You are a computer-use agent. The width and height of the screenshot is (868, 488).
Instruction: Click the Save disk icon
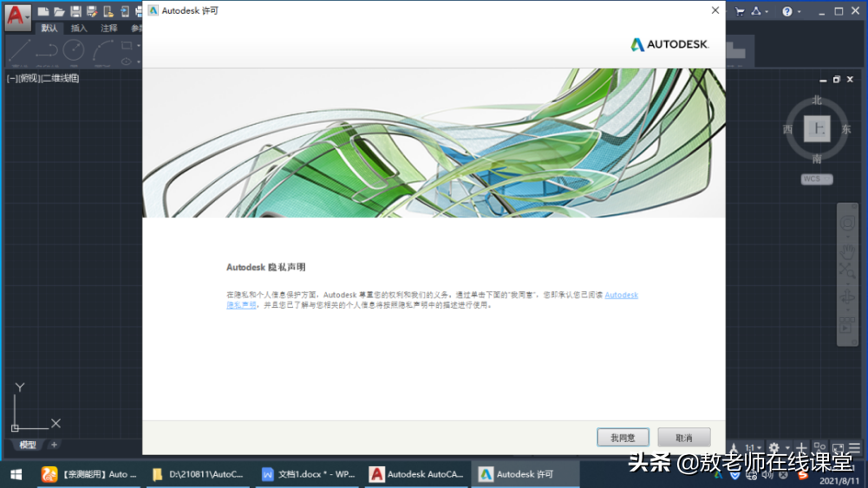(75, 11)
